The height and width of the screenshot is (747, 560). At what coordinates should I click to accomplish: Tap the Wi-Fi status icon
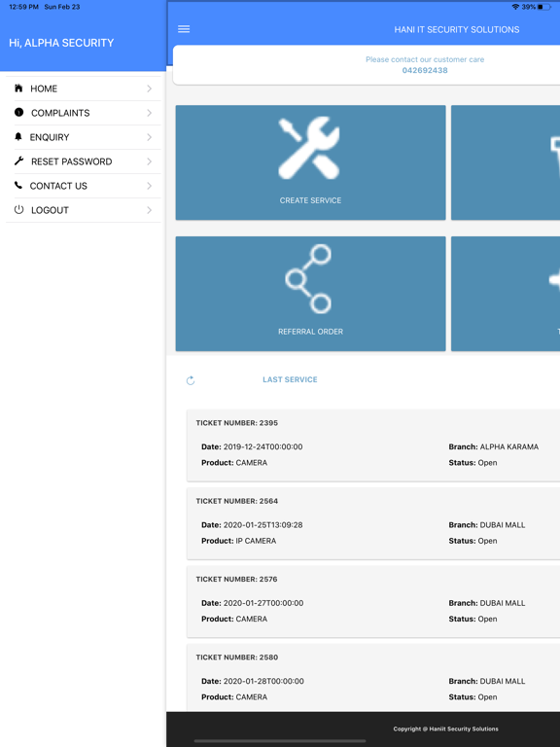pyautogui.click(x=515, y=7)
